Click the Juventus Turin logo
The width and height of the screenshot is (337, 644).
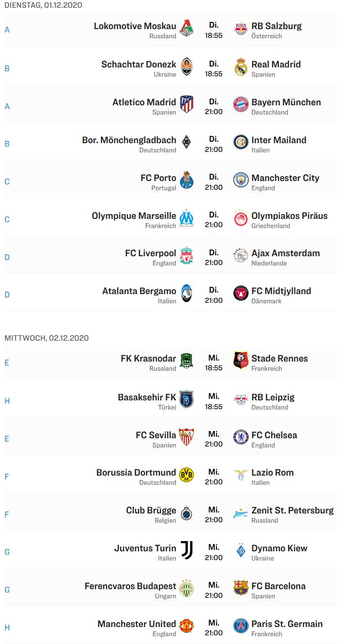(187, 550)
